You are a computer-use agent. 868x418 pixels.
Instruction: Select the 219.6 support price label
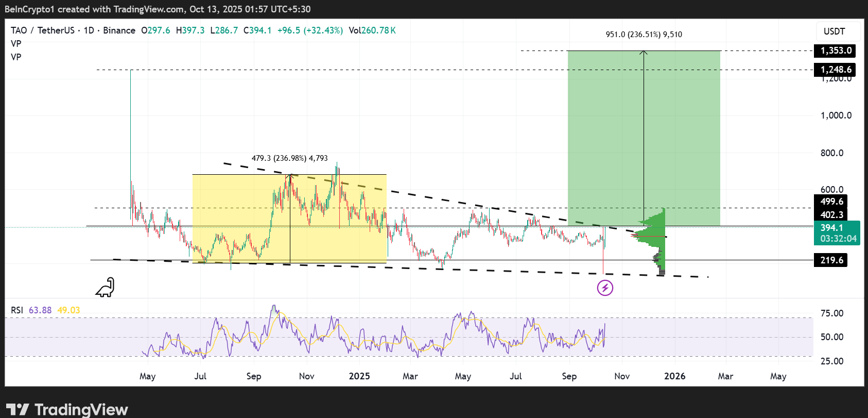(831, 260)
